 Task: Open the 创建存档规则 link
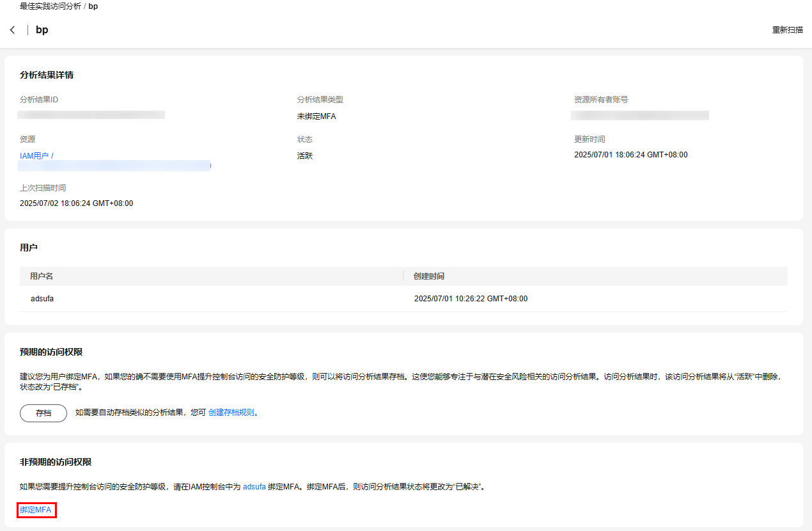pos(231,413)
